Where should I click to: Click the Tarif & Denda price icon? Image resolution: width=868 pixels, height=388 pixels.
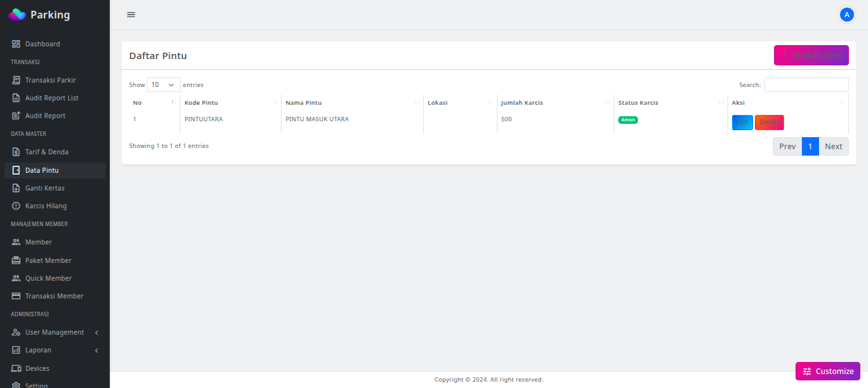point(17,152)
